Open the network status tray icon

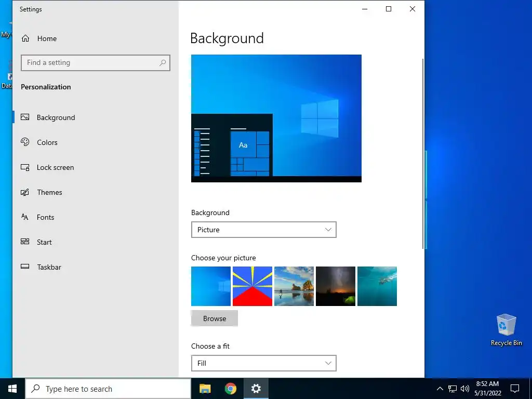point(453,389)
